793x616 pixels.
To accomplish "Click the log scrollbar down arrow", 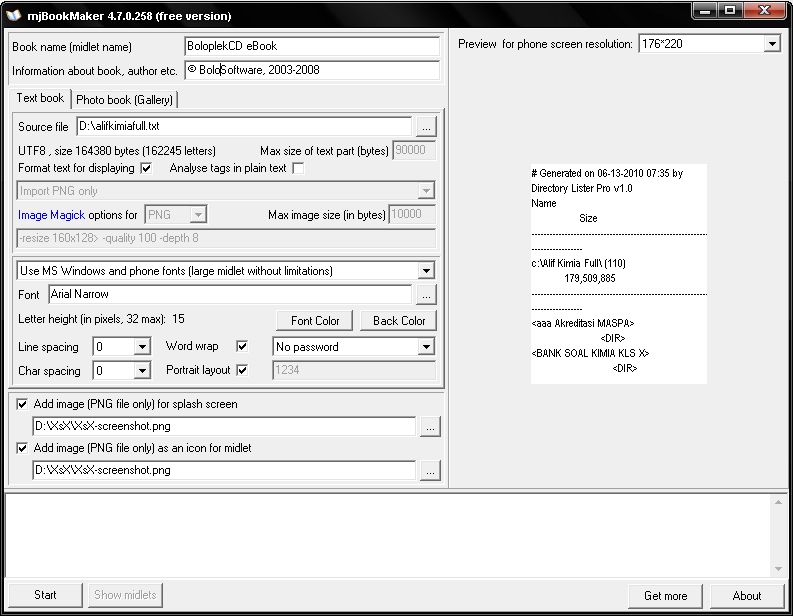I will [x=778, y=569].
